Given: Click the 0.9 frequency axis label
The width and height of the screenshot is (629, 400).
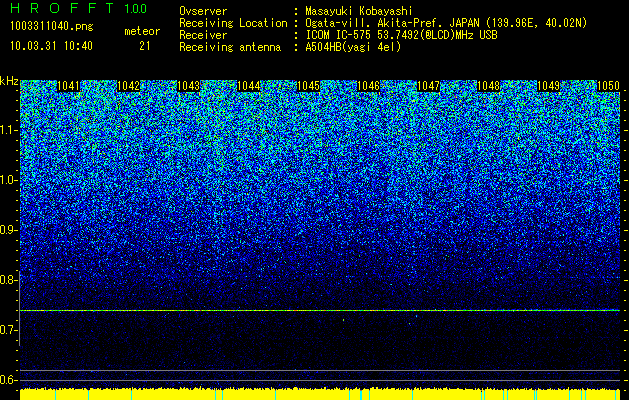Looking at the screenshot, I should 8,230.
